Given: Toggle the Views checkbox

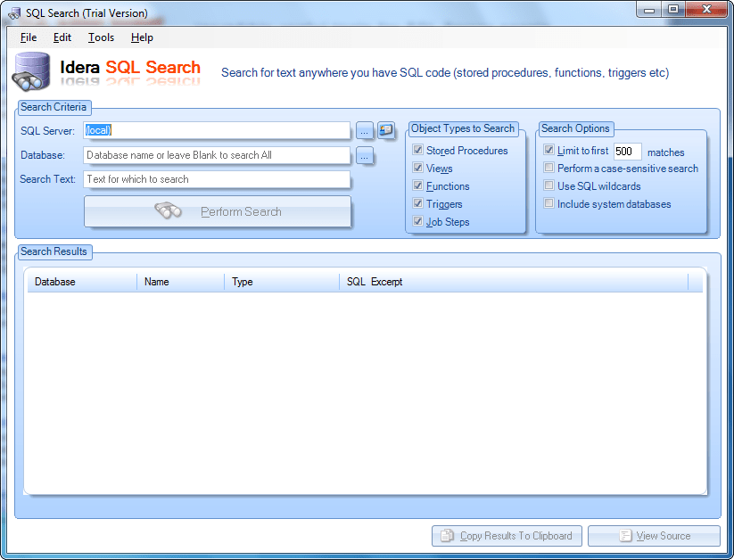Looking at the screenshot, I should [x=416, y=168].
